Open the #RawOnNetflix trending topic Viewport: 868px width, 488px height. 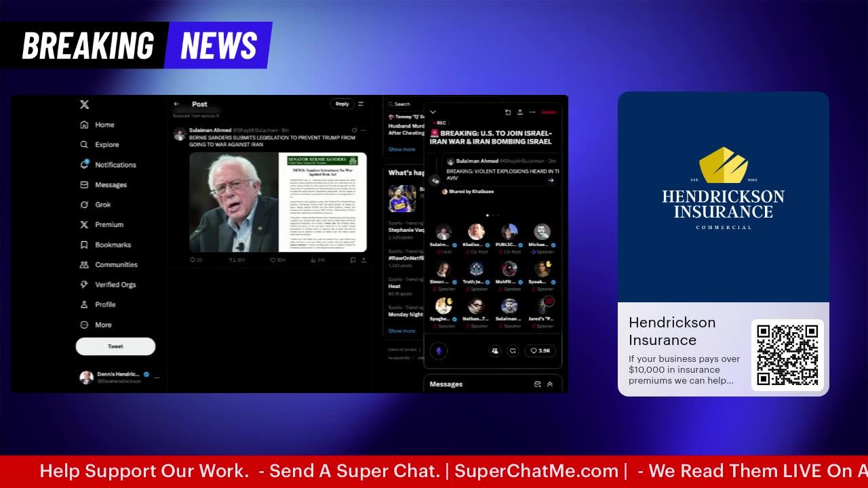pos(406,258)
